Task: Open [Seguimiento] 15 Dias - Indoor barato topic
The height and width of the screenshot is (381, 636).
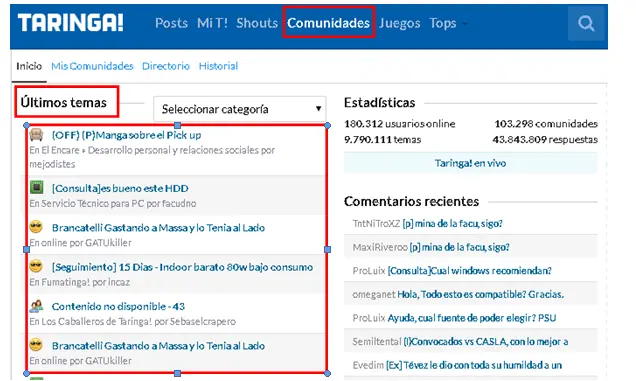Action: [x=182, y=267]
